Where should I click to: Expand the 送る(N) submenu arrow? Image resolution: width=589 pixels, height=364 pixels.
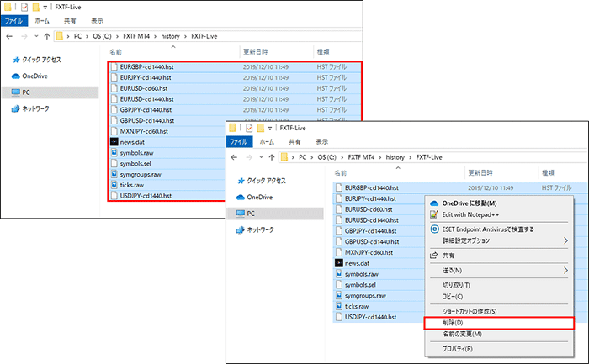(565, 270)
